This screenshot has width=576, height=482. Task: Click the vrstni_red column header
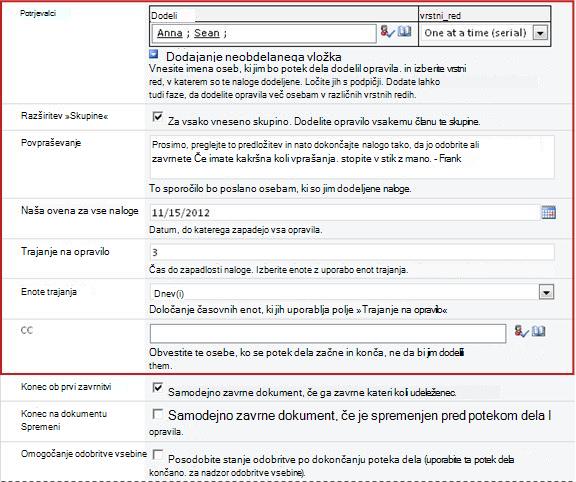coord(440,16)
